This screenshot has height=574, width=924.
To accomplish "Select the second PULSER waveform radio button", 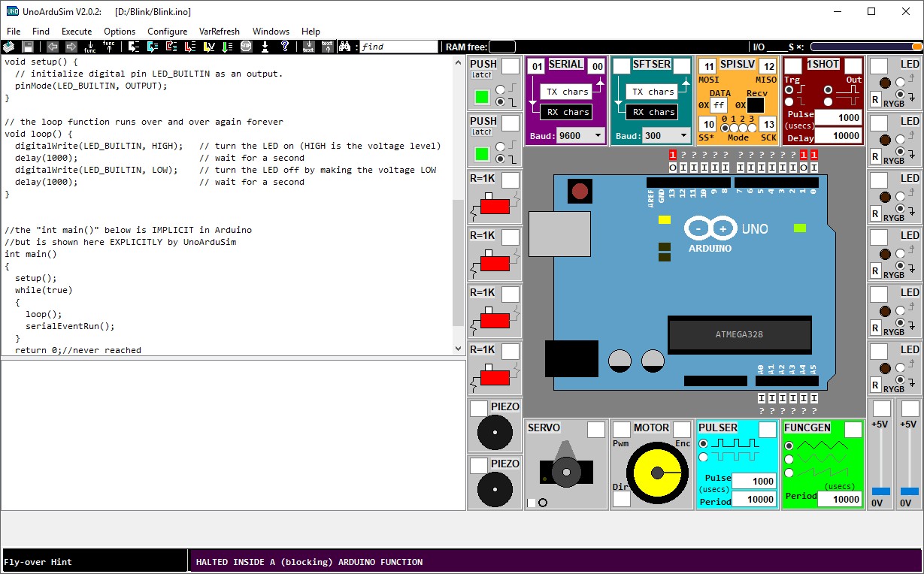I will (x=704, y=456).
